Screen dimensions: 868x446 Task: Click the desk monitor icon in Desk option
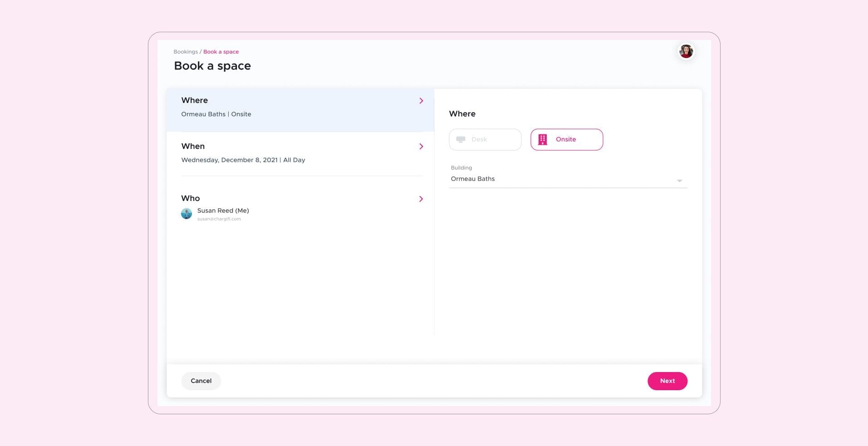[x=460, y=139]
